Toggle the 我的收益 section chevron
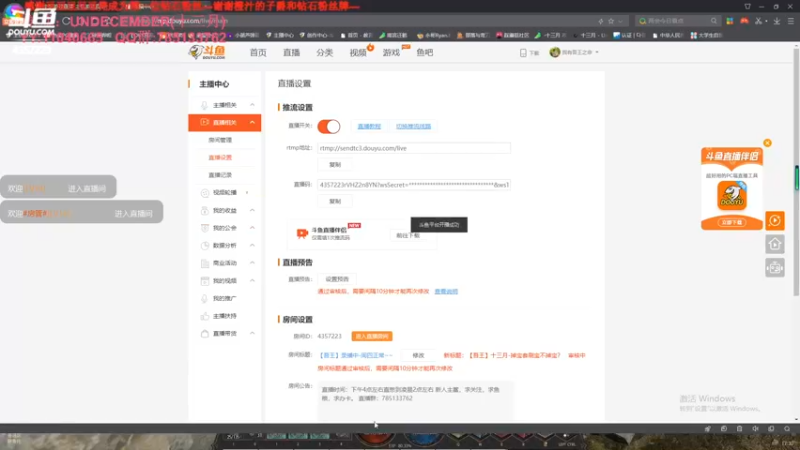The width and height of the screenshot is (800, 450). pyautogui.click(x=252, y=210)
